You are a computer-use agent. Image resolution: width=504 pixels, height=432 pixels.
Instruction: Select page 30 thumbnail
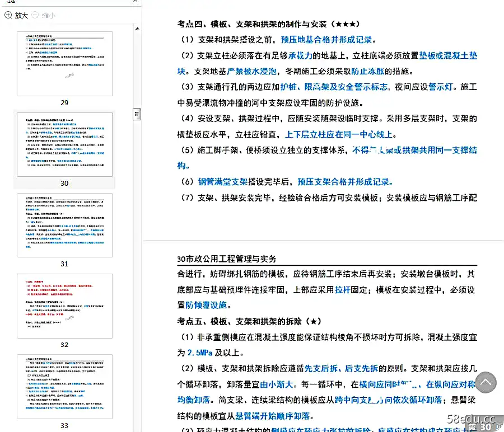click(64, 144)
